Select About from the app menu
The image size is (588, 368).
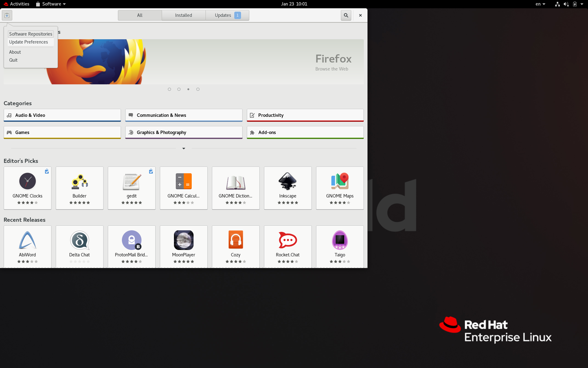(31, 52)
